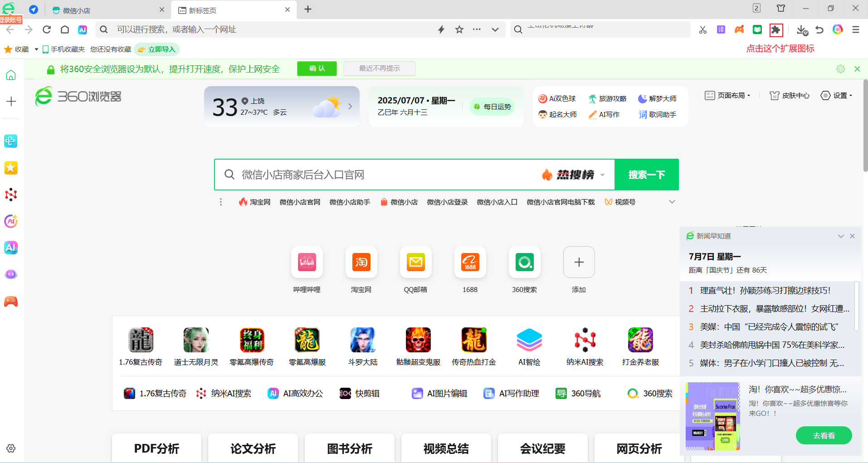
Task: Open 页面布局 dropdown
Action: click(727, 96)
